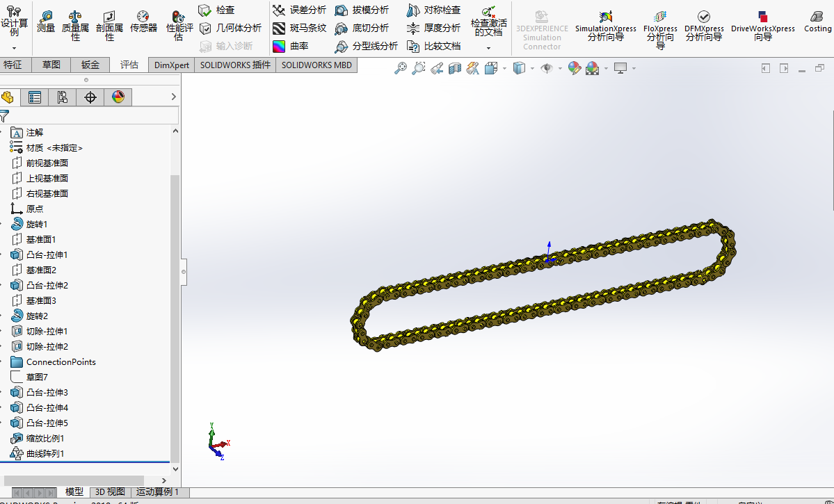This screenshot has width=834, height=504.
Task: Launch DriveWorksXpress wizard
Action: 763,25
